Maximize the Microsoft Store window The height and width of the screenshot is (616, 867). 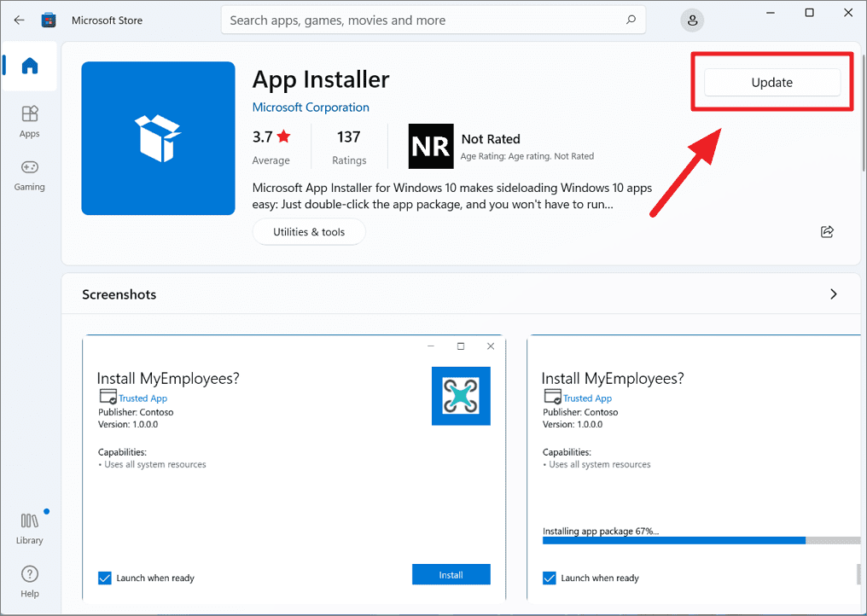(x=810, y=13)
